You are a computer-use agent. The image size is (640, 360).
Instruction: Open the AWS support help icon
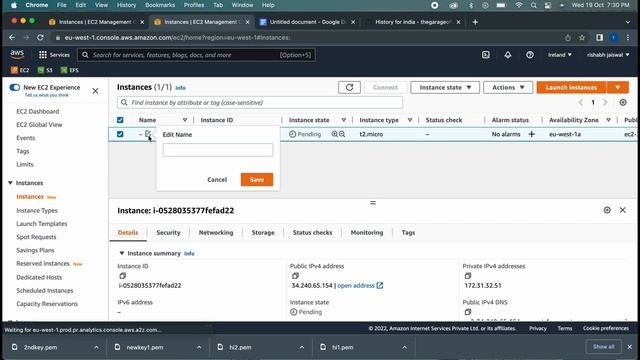[x=530, y=55]
